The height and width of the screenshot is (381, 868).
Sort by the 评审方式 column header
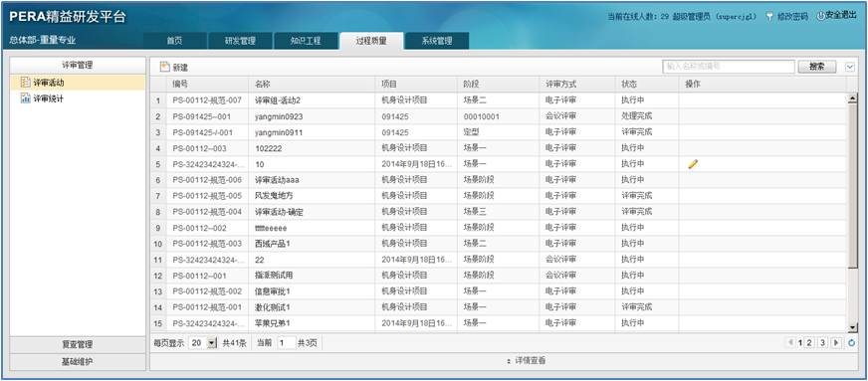click(x=577, y=84)
